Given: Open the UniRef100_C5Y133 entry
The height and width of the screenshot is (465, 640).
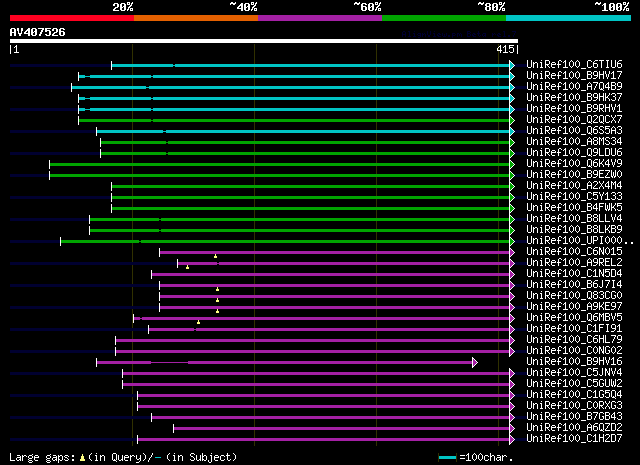Looking at the screenshot, I should coord(574,196).
